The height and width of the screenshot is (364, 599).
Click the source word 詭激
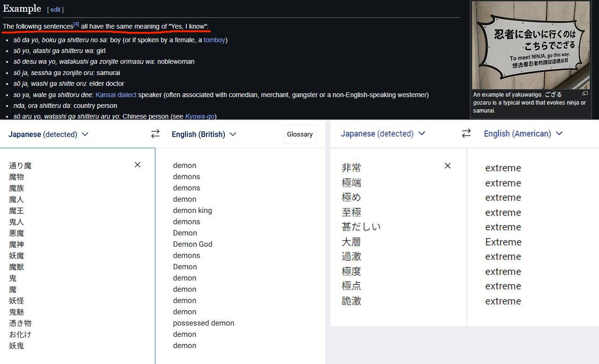click(x=351, y=301)
